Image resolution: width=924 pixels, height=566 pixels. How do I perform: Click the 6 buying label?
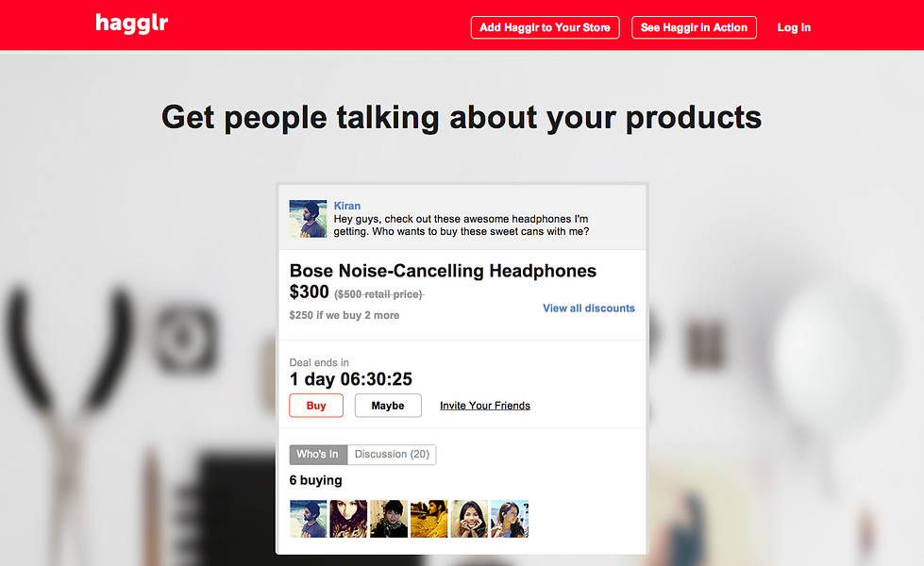[315, 480]
